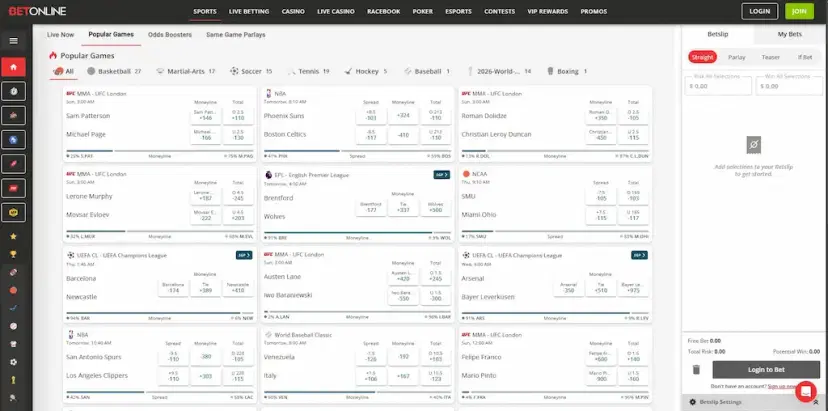The image size is (828, 411).
Task: Filter popular games by Hockey
Action: pos(366,71)
